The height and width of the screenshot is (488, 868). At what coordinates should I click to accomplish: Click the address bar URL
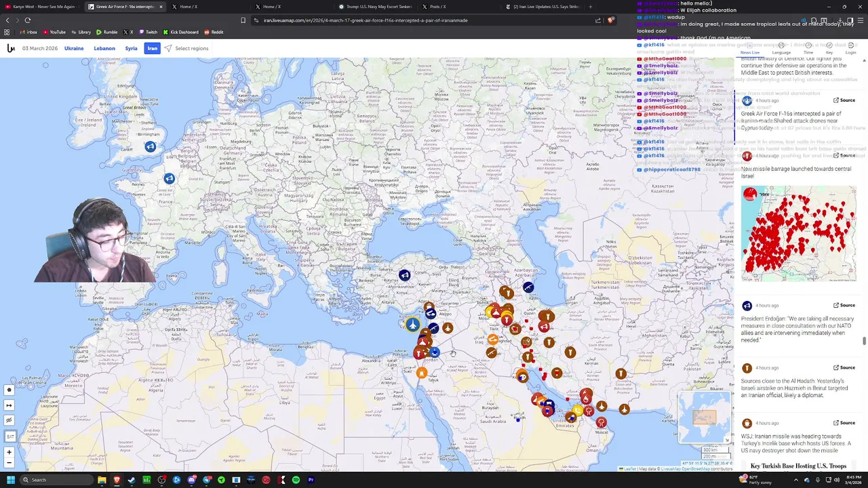pyautogui.click(x=366, y=20)
